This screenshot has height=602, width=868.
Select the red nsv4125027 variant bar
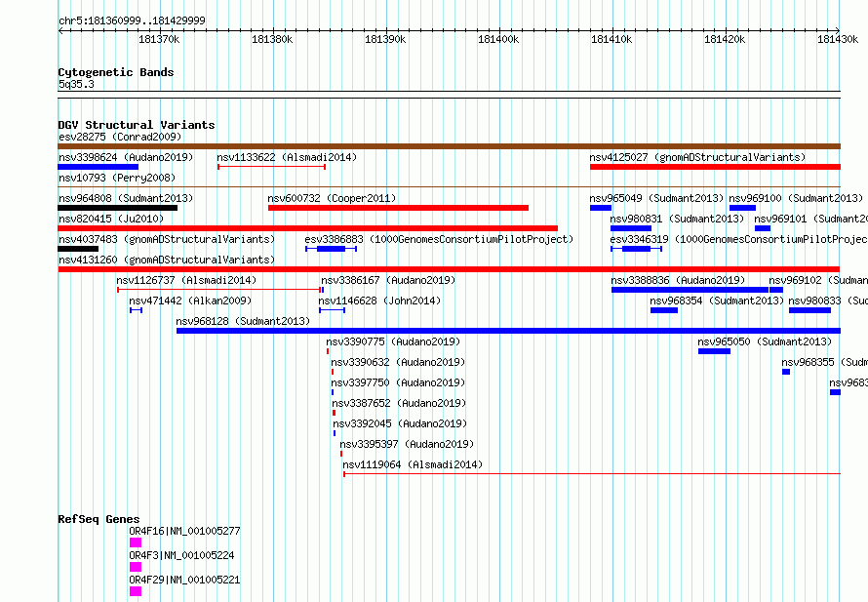(x=715, y=167)
